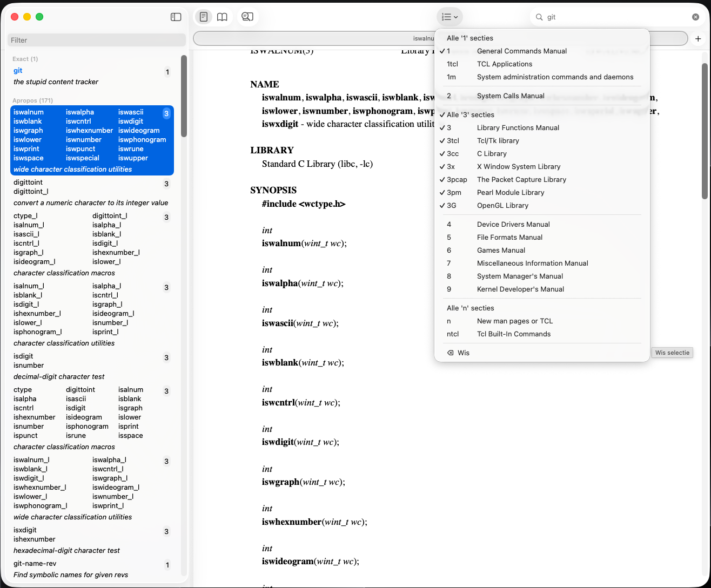Choose section 4 Device Drivers Manual

click(x=542, y=225)
